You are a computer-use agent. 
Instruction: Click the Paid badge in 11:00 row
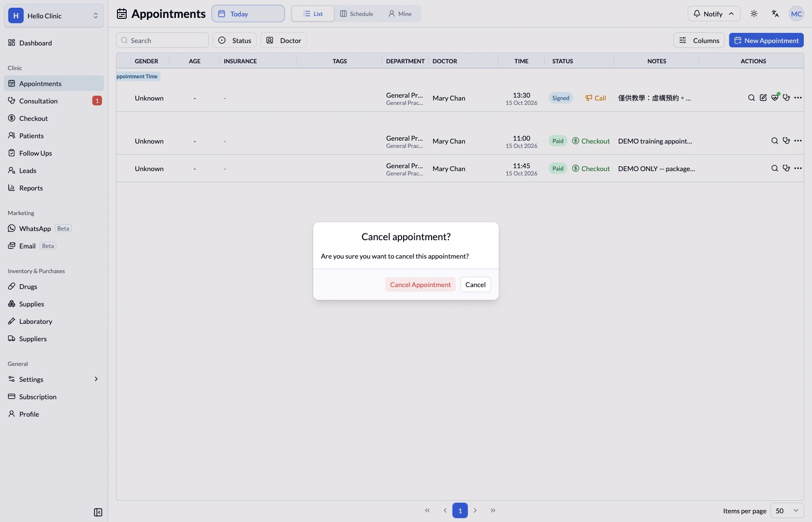[x=558, y=141]
